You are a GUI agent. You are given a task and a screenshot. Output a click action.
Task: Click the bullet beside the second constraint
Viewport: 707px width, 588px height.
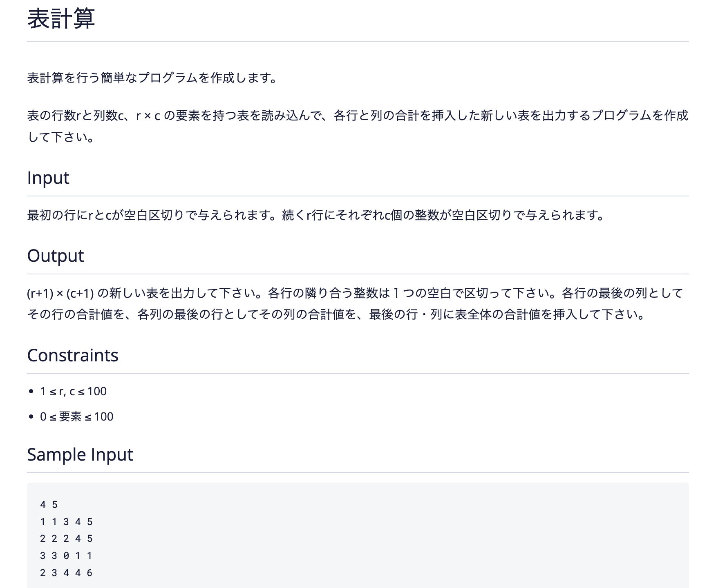(31, 417)
